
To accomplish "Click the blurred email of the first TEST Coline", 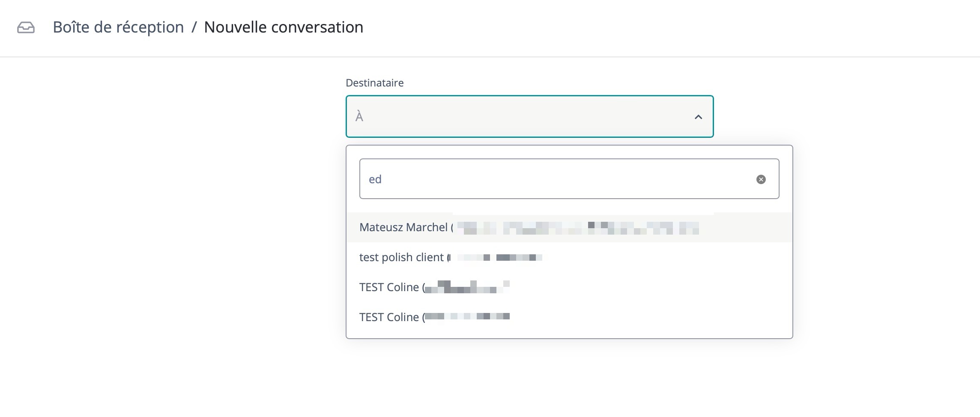I will point(467,287).
